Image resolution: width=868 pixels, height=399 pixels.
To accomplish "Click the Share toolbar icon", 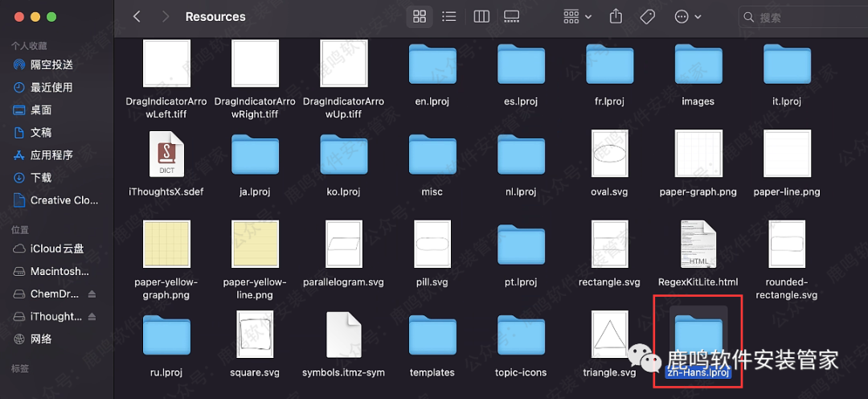I will 616,17.
